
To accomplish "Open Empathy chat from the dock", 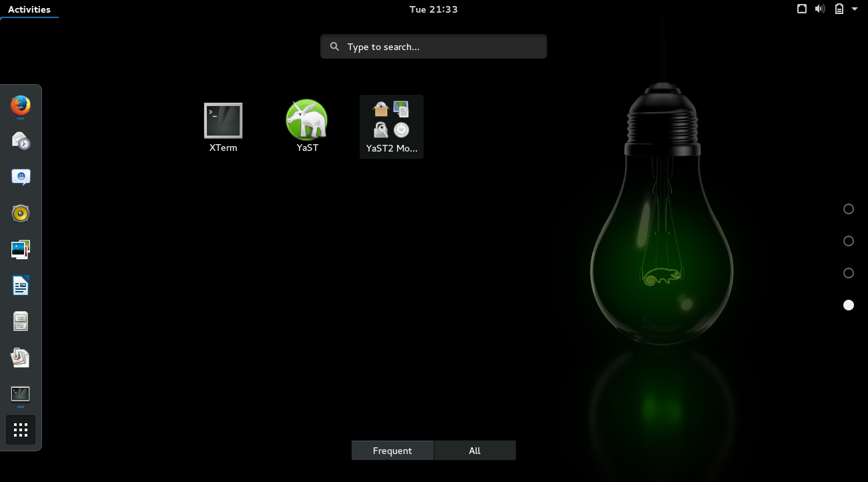I will tap(21, 177).
